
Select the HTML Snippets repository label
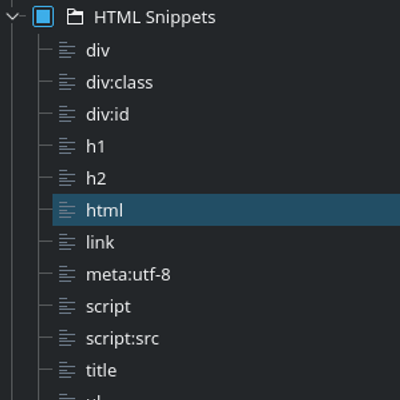(x=155, y=17)
